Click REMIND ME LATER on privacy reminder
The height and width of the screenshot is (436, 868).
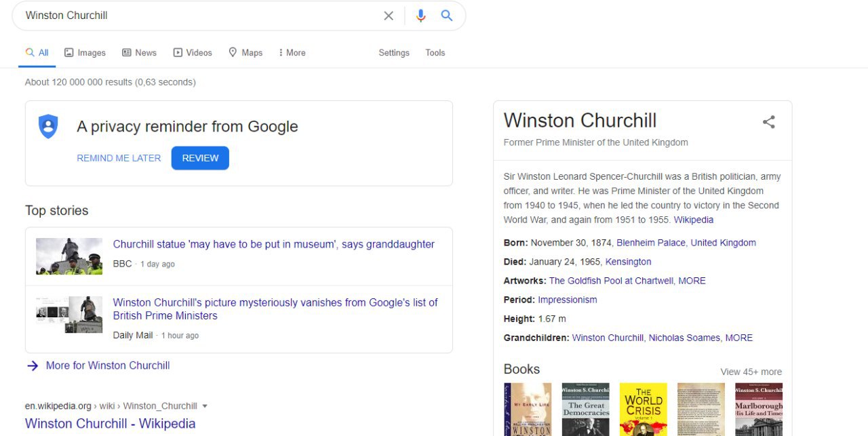coord(119,158)
